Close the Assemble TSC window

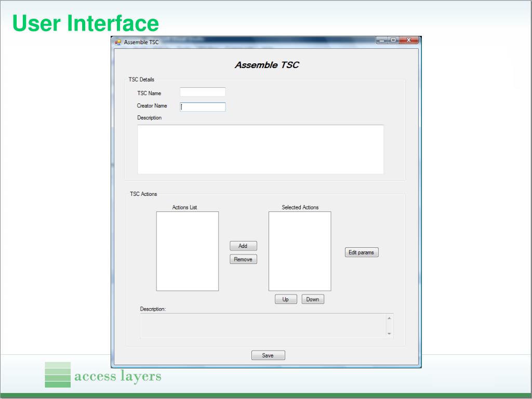tap(409, 40)
